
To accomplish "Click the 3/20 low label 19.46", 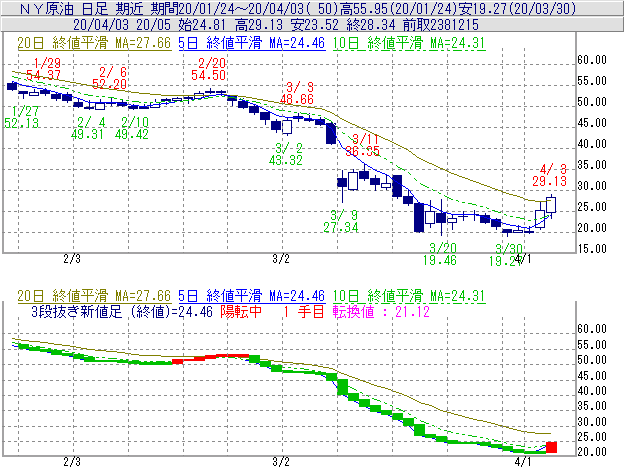I will (x=440, y=254).
